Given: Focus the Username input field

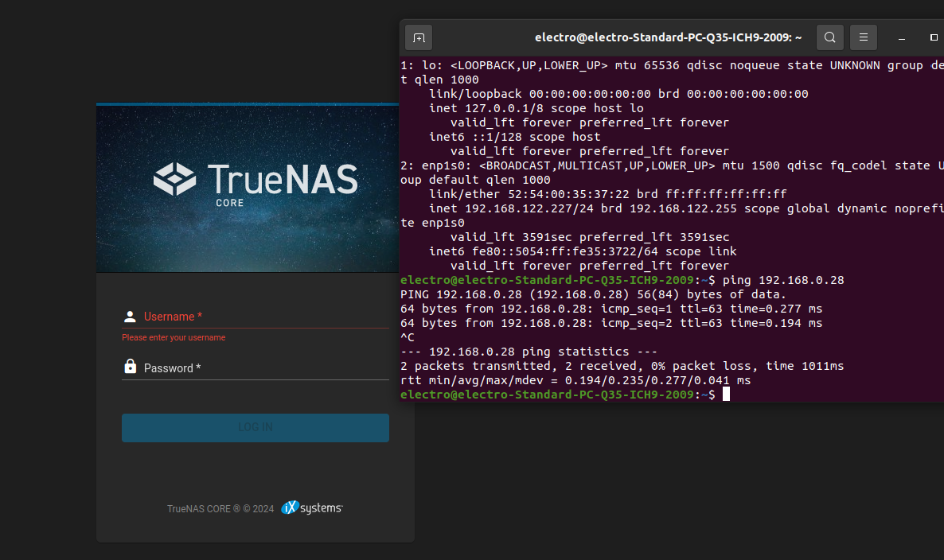Looking at the screenshot, I should pos(256,317).
